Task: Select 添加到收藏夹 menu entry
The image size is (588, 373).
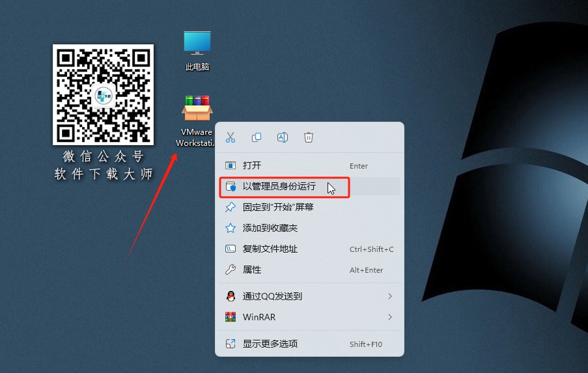Action: pos(309,228)
